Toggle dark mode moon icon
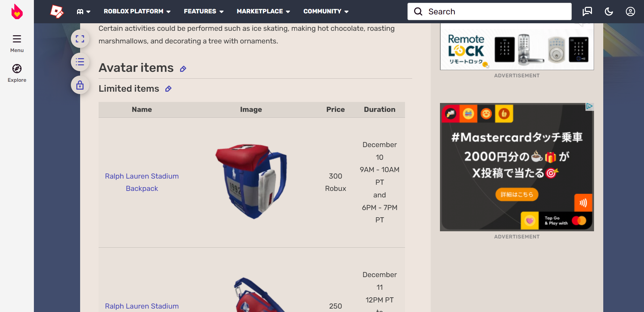 609,12
